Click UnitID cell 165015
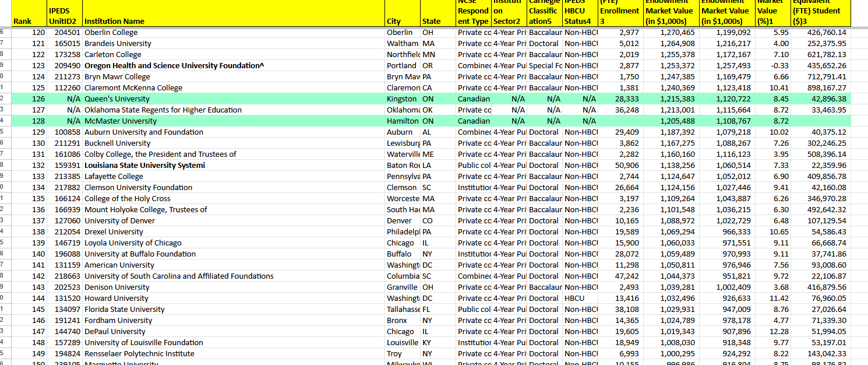868x365 pixels. point(65,44)
